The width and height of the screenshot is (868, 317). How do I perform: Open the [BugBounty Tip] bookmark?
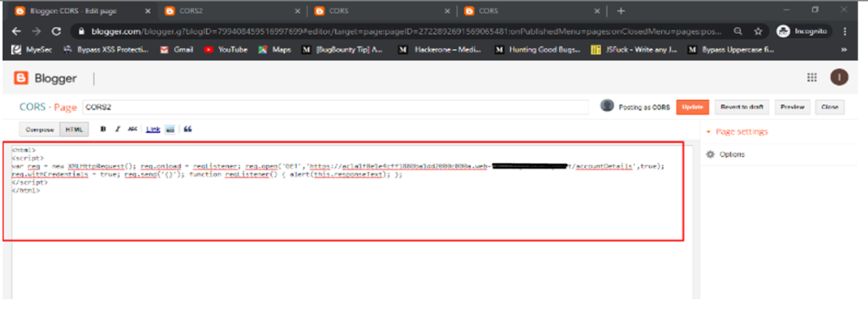[x=343, y=50]
